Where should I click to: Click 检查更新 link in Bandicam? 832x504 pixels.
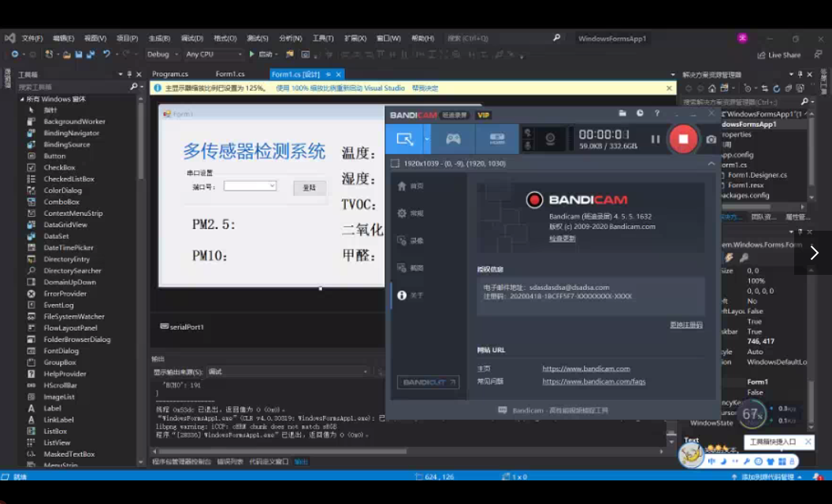562,239
